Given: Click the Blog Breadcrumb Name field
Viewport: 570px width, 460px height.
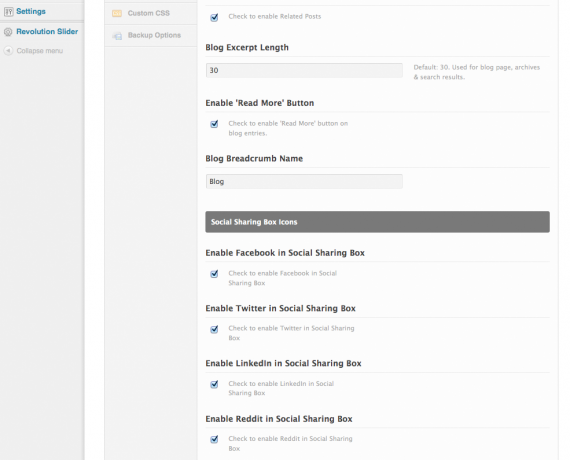Looking at the screenshot, I should (x=304, y=181).
